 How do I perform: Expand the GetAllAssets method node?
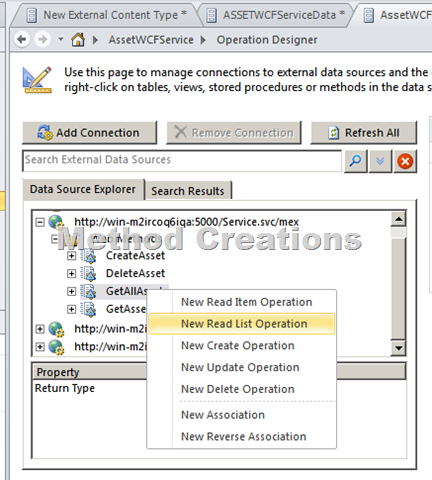coord(71,292)
